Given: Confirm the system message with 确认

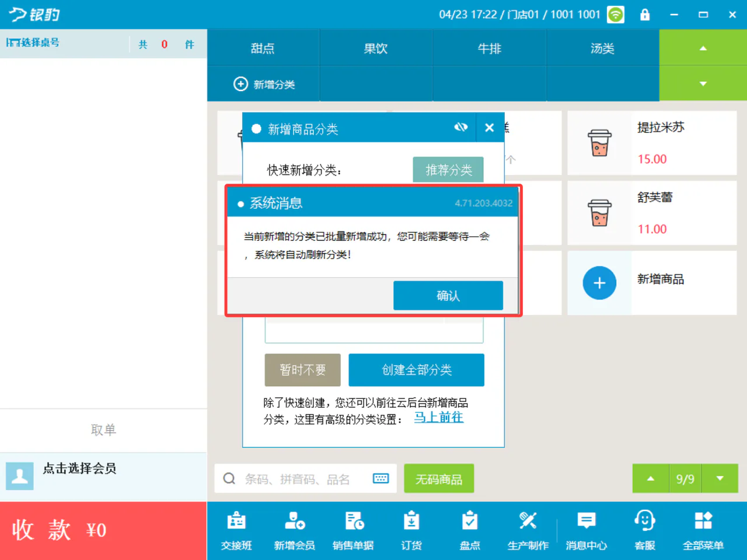Looking at the screenshot, I should tap(448, 296).
